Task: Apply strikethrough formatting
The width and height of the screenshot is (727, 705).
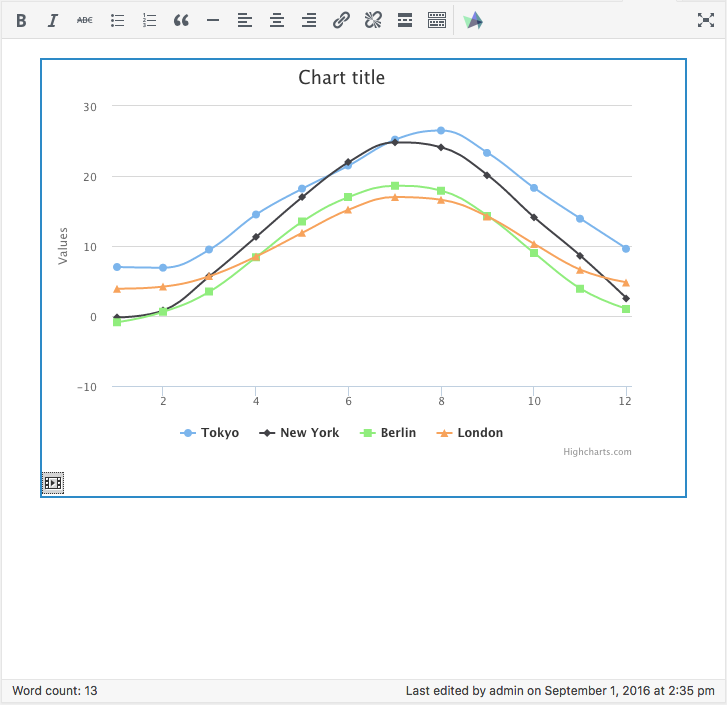Action: (85, 20)
